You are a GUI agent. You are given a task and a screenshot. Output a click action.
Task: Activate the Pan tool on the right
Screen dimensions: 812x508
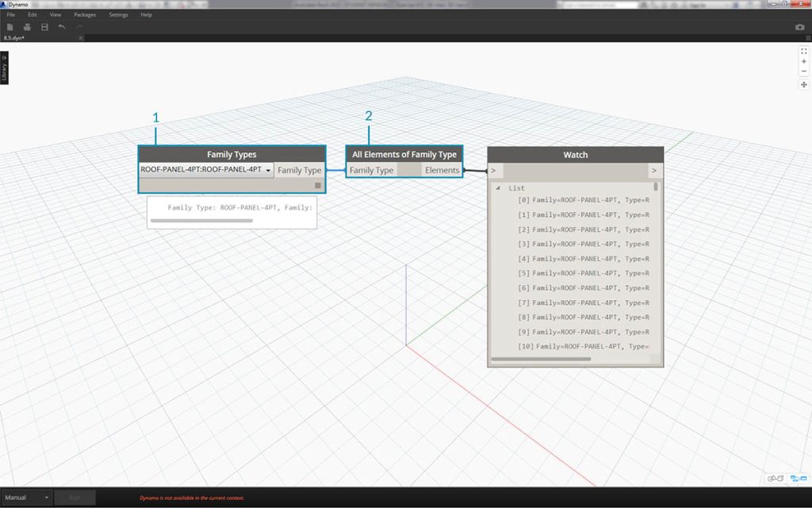[803, 85]
